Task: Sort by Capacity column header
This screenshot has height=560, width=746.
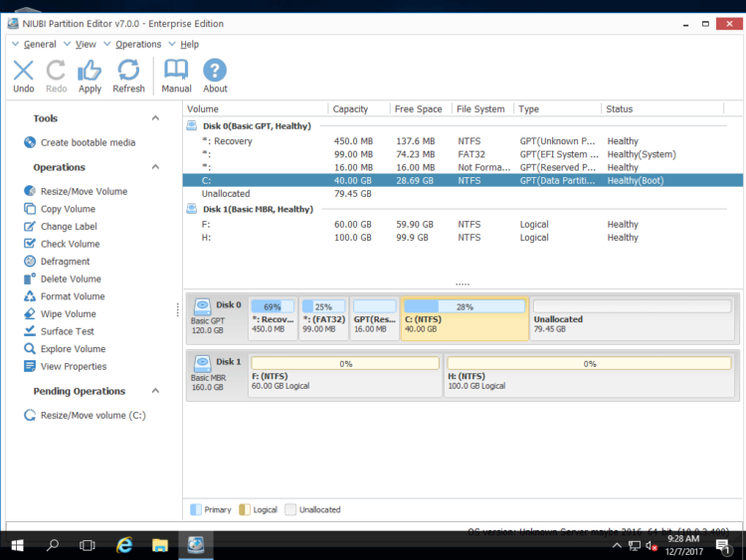Action: [359, 109]
